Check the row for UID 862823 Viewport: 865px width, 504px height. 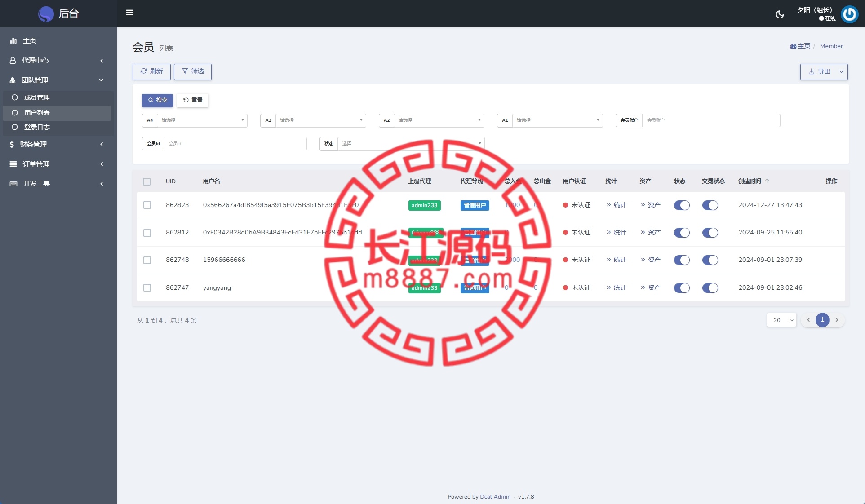[147, 205]
